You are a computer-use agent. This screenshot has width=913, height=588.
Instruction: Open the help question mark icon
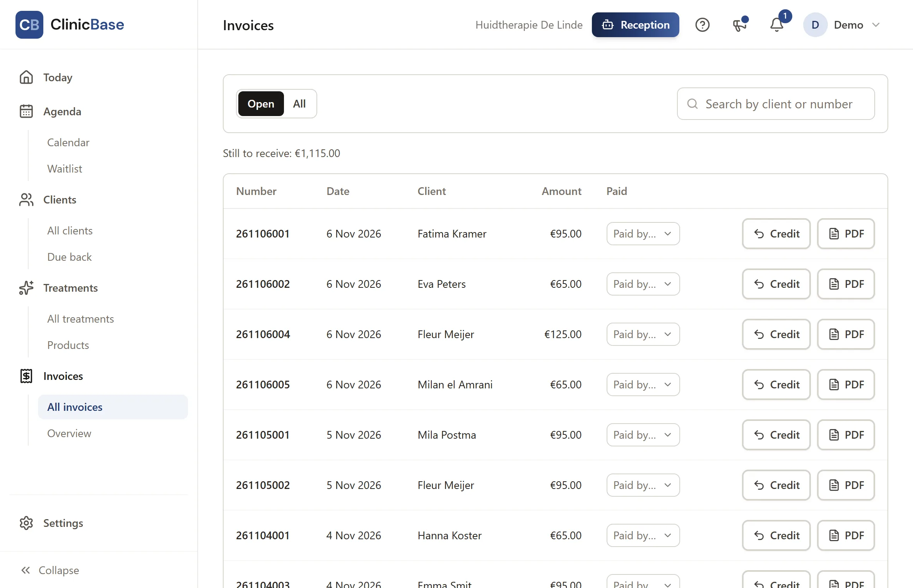pos(702,25)
